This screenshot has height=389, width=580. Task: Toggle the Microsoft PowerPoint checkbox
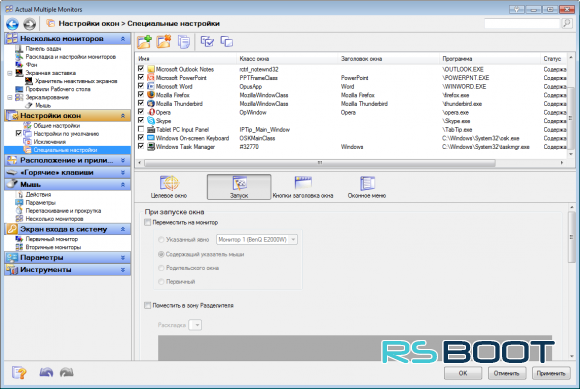click(x=141, y=77)
